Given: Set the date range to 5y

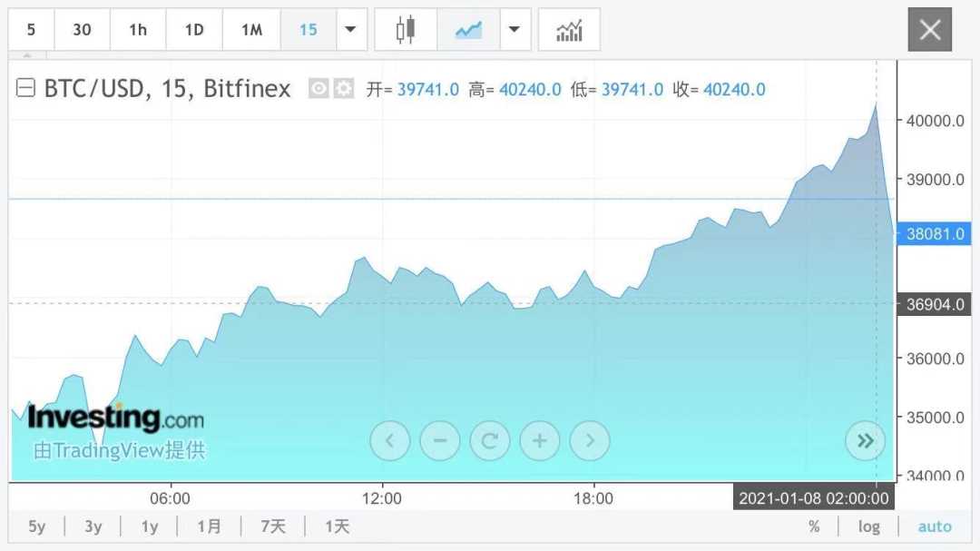Looking at the screenshot, I should 36,526.
